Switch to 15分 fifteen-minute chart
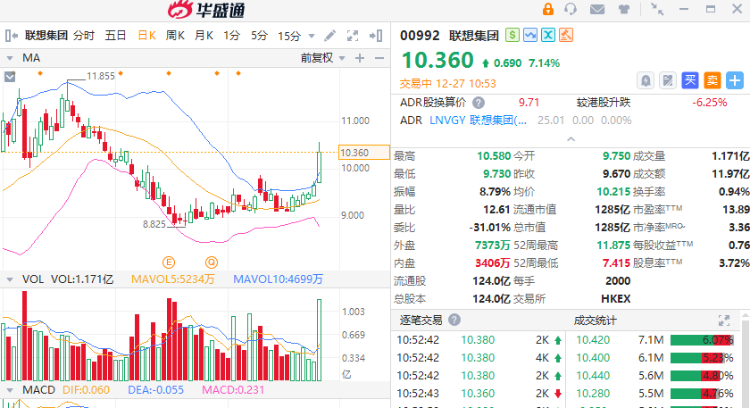Viewport: 750px width, 408px height. (289, 35)
